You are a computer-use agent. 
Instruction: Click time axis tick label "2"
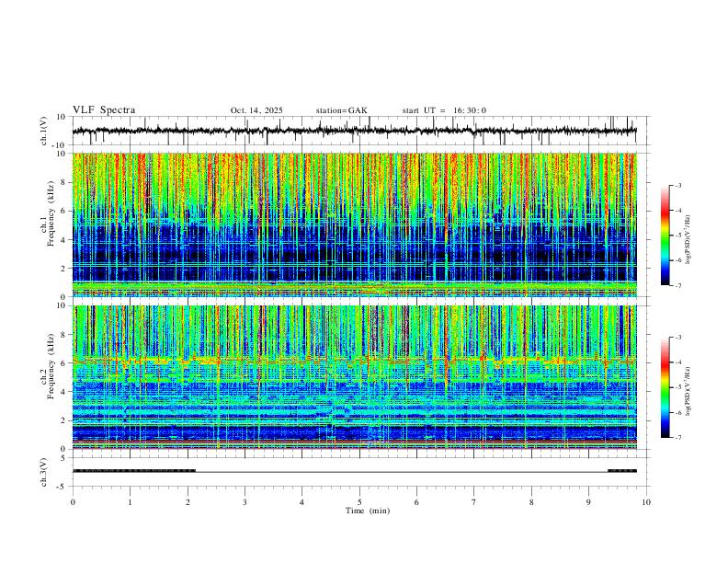click(188, 502)
